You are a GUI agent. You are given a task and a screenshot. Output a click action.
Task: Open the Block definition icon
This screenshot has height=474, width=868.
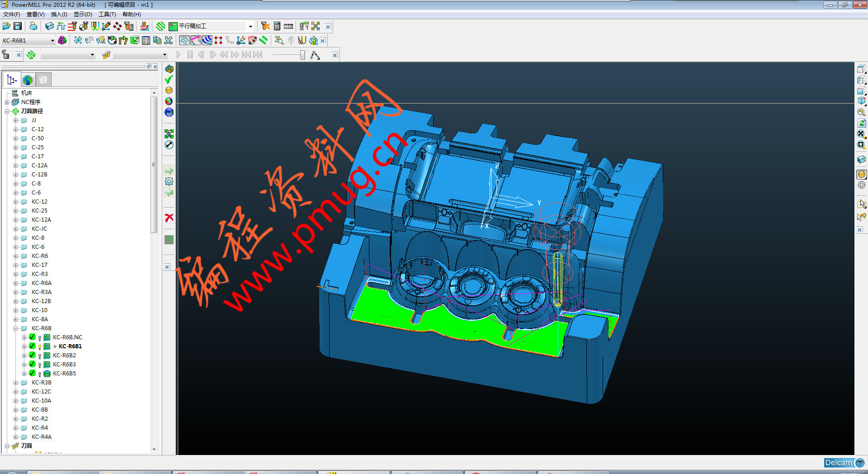tap(49, 26)
